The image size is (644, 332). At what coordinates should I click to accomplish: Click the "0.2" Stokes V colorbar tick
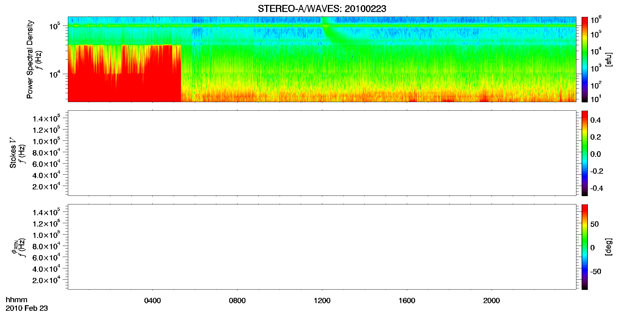[x=595, y=137]
